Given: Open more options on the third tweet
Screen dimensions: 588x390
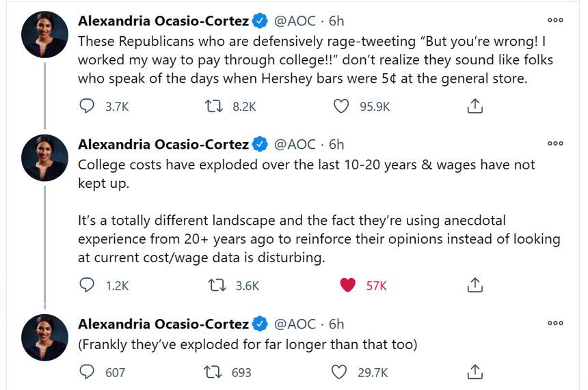Looking at the screenshot, I should pos(555,322).
